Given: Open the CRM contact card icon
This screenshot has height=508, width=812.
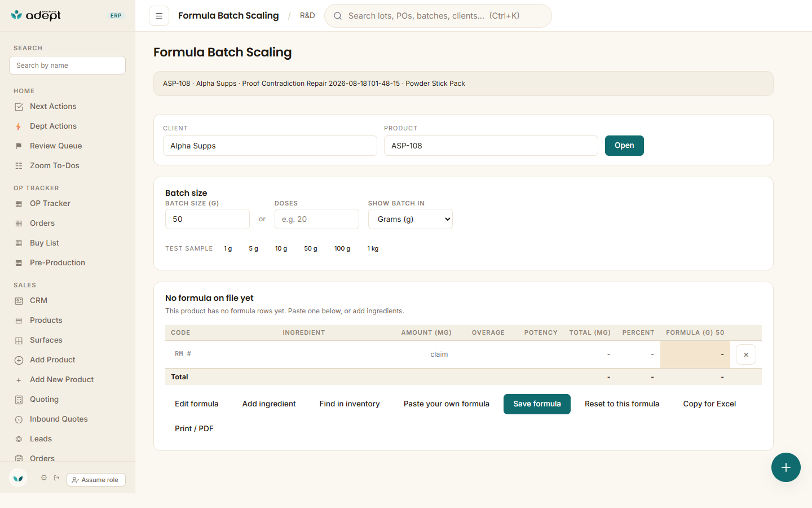Looking at the screenshot, I should click(x=19, y=301).
